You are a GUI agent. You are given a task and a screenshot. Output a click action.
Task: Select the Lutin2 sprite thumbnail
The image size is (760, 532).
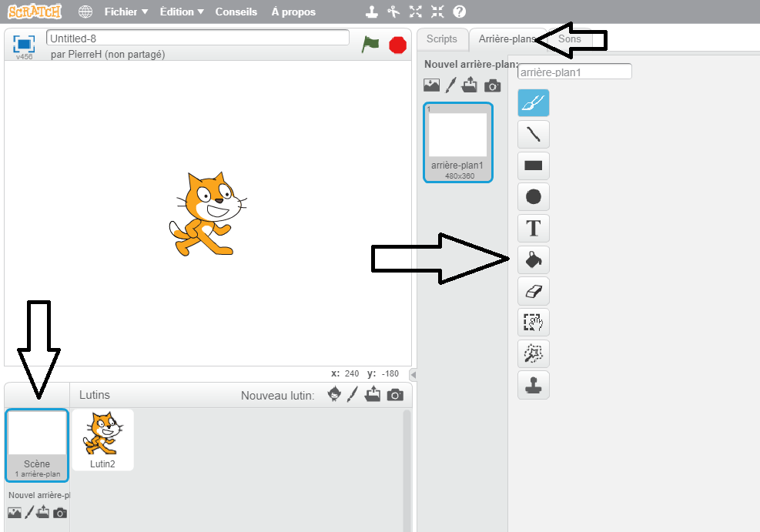point(102,440)
